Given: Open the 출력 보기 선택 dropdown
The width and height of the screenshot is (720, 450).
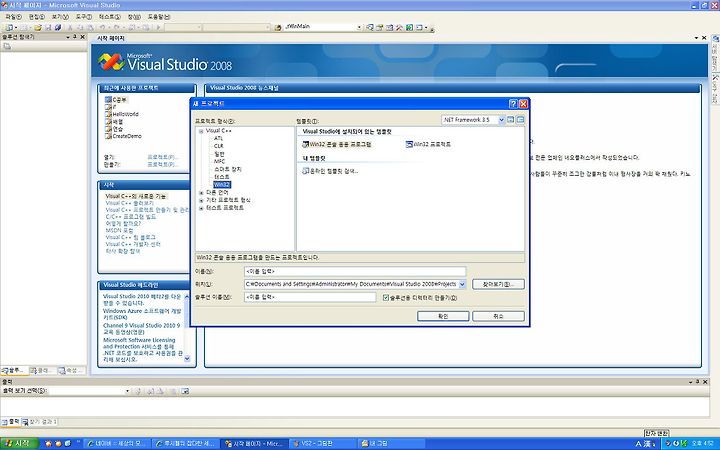Looking at the screenshot, I should [127, 391].
